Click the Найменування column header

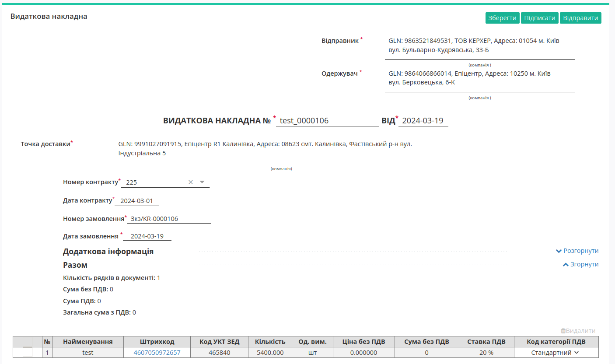tap(88, 342)
